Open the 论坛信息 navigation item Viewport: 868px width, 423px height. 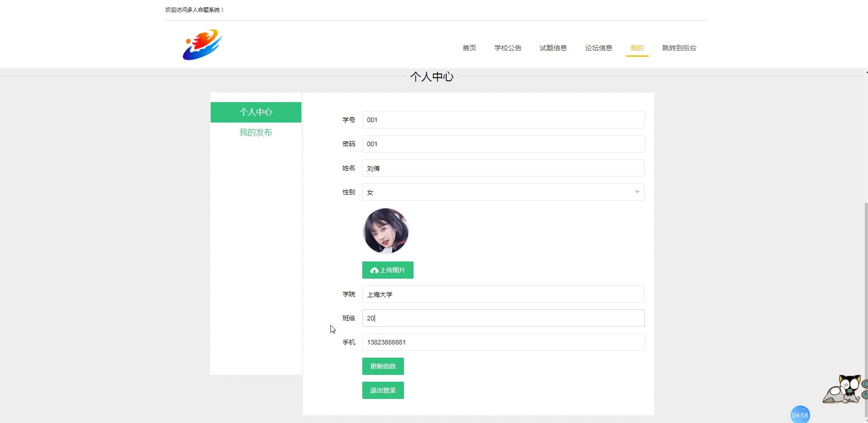pos(599,48)
